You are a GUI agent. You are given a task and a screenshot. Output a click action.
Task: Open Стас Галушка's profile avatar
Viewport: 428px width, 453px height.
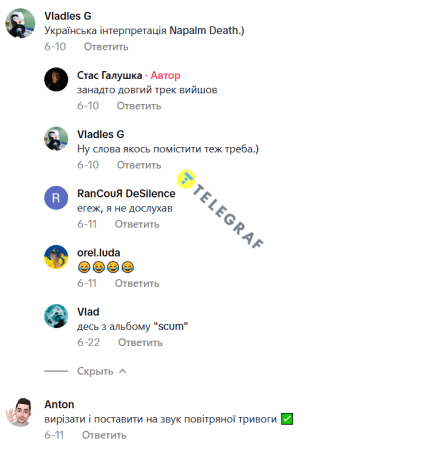56,79
